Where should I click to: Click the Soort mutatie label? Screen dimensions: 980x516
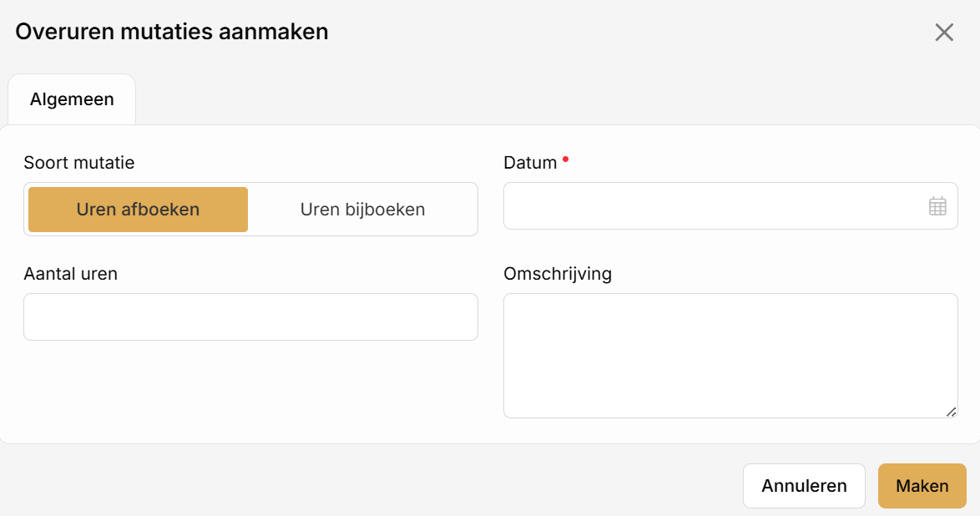point(79,163)
